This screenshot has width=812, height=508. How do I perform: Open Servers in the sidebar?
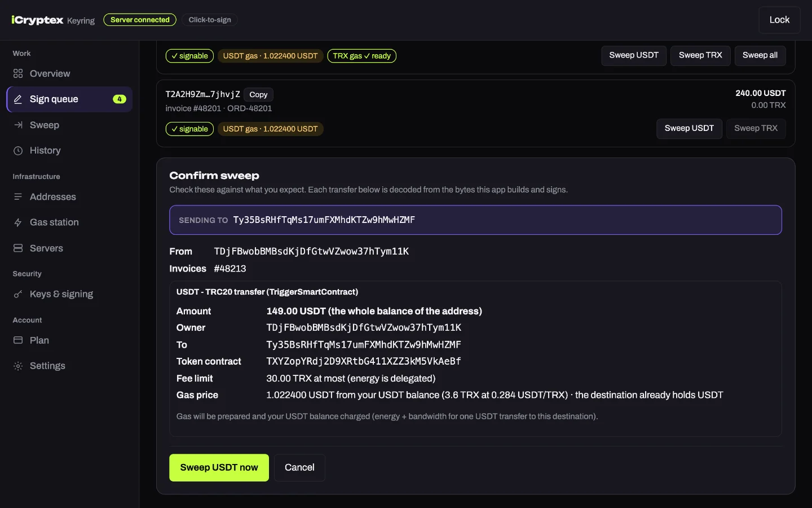[69, 248]
